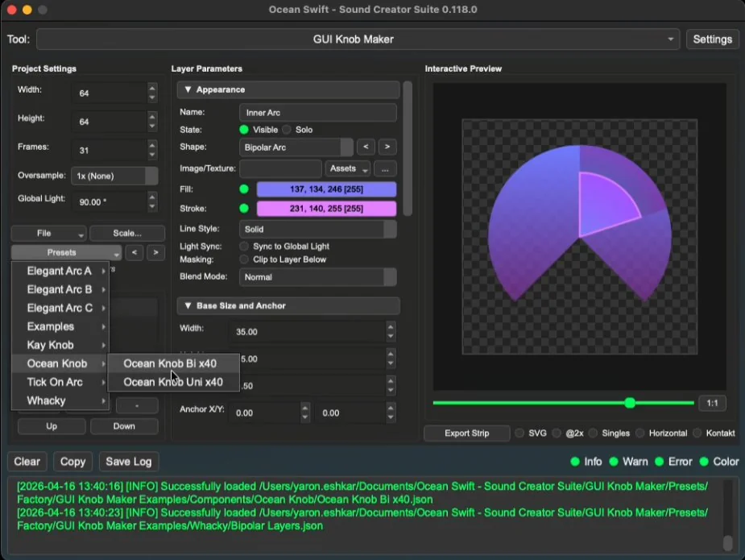Screen dimensions: 745x560
Task: Select next shape arrow
Action: (x=387, y=147)
